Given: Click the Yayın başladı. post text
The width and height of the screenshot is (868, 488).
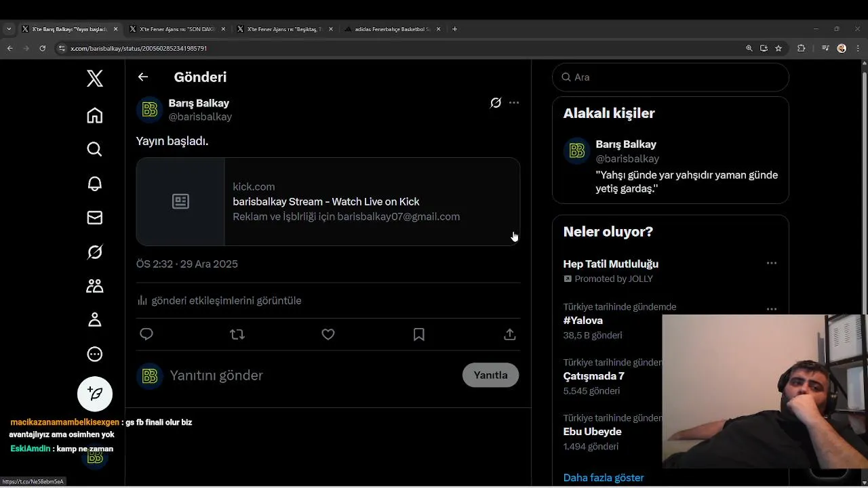Looking at the screenshot, I should point(172,141).
